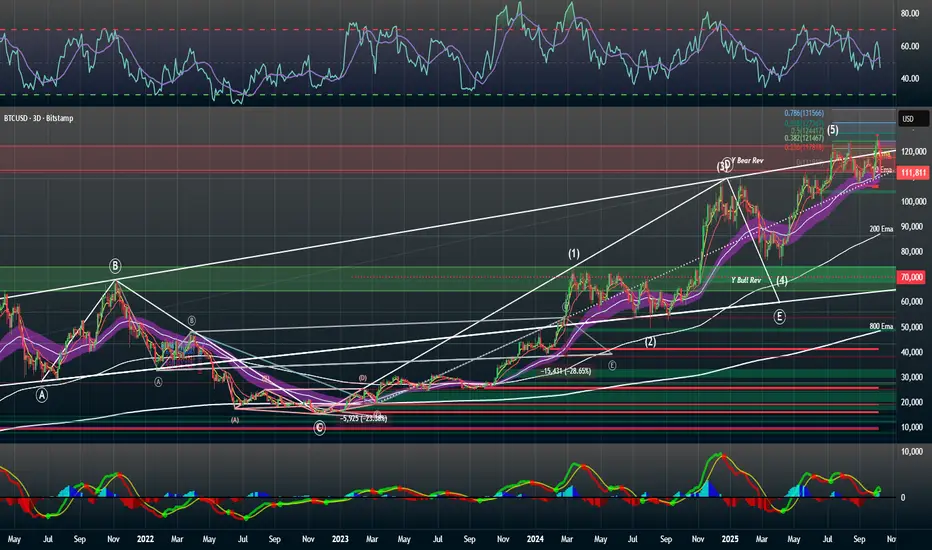Click the red 70,000 price tag

[912, 277]
